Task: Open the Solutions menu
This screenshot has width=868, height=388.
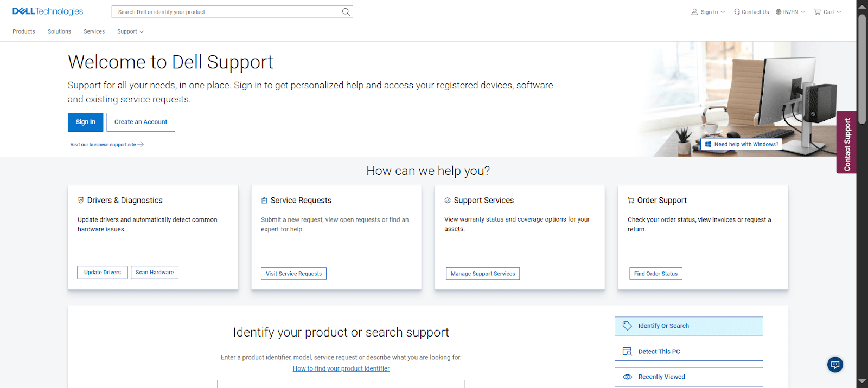Action: click(x=59, y=31)
